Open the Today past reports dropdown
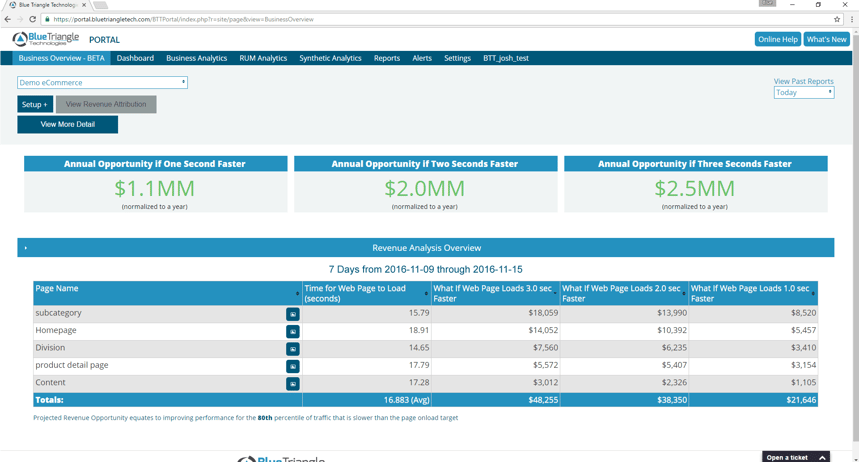This screenshot has width=859, height=462. point(804,93)
